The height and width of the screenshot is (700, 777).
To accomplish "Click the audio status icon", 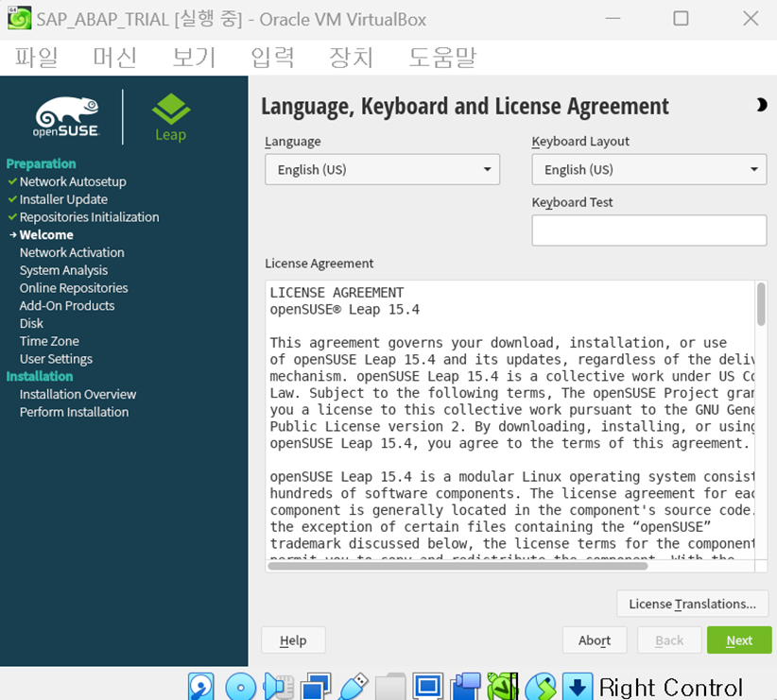I will [278, 687].
